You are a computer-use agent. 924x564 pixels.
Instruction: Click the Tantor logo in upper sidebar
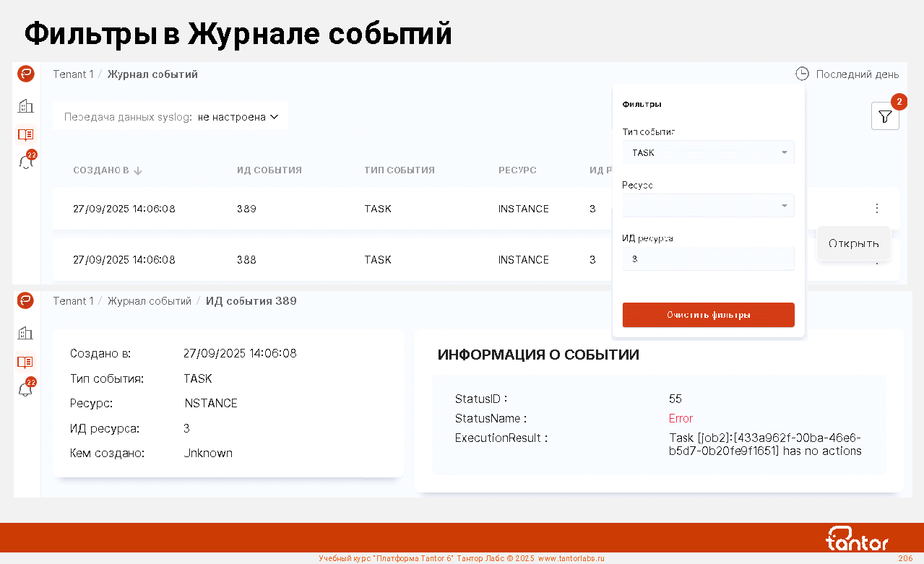[x=26, y=74]
